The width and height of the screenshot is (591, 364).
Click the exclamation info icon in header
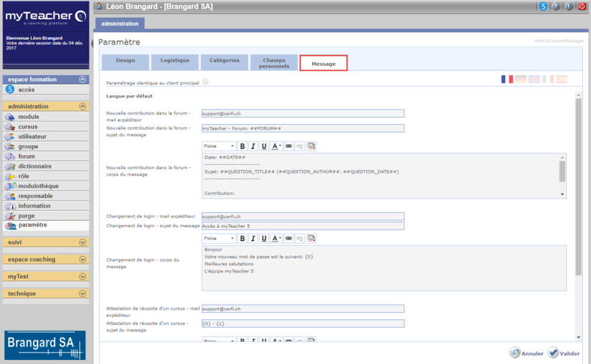569,7
